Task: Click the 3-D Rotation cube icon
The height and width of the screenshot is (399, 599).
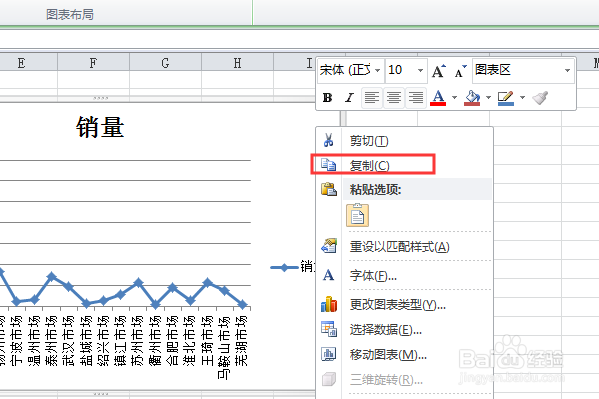Action: point(329,380)
